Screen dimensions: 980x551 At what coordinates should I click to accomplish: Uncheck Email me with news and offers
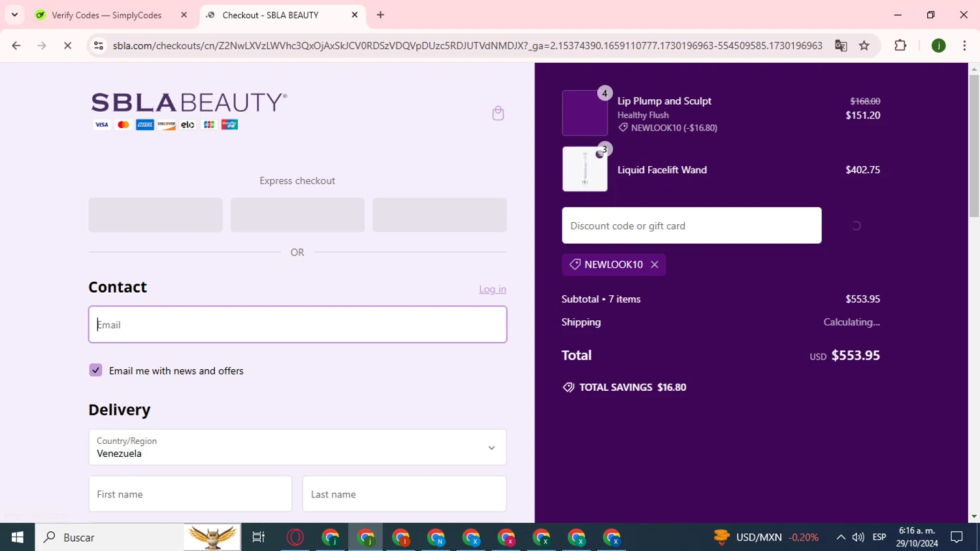tap(95, 370)
